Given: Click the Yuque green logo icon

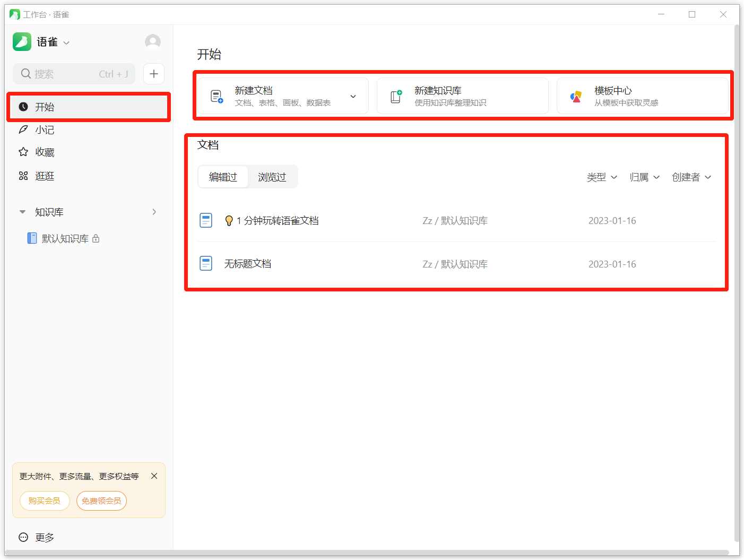Looking at the screenshot, I should 22,41.
